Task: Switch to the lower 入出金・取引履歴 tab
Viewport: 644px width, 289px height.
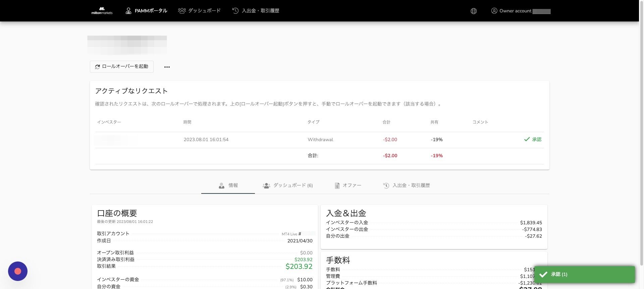Action: (407, 185)
